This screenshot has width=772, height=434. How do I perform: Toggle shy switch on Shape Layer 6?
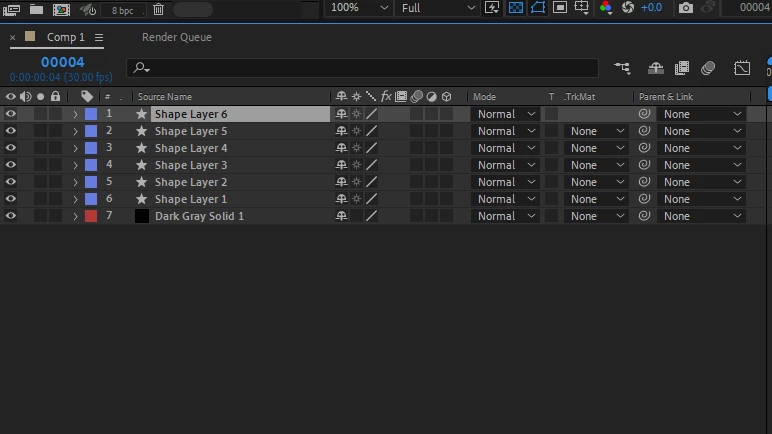click(x=341, y=114)
